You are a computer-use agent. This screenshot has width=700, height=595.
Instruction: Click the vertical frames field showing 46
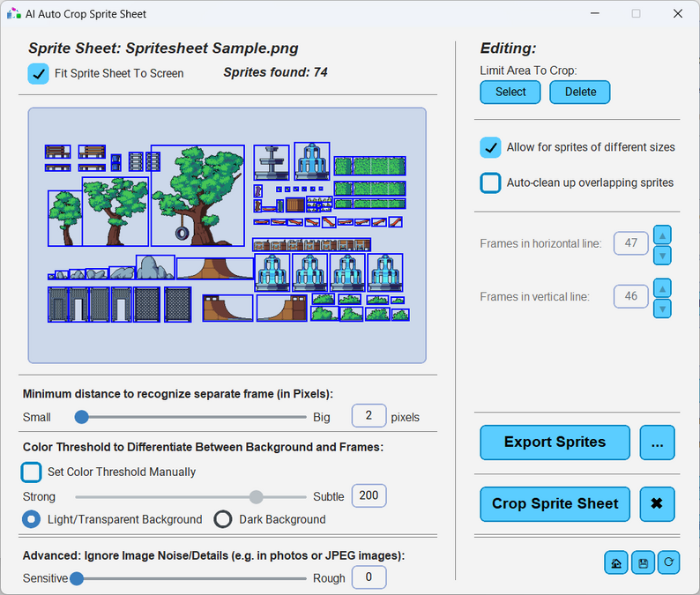tap(631, 296)
